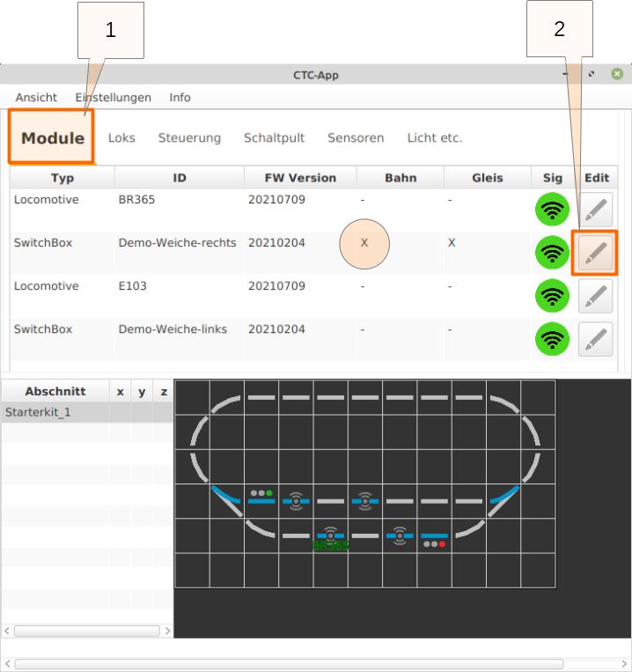The image size is (632, 672).
Task: Click the sensor balise above BR365 label
Action: [x=330, y=535]
